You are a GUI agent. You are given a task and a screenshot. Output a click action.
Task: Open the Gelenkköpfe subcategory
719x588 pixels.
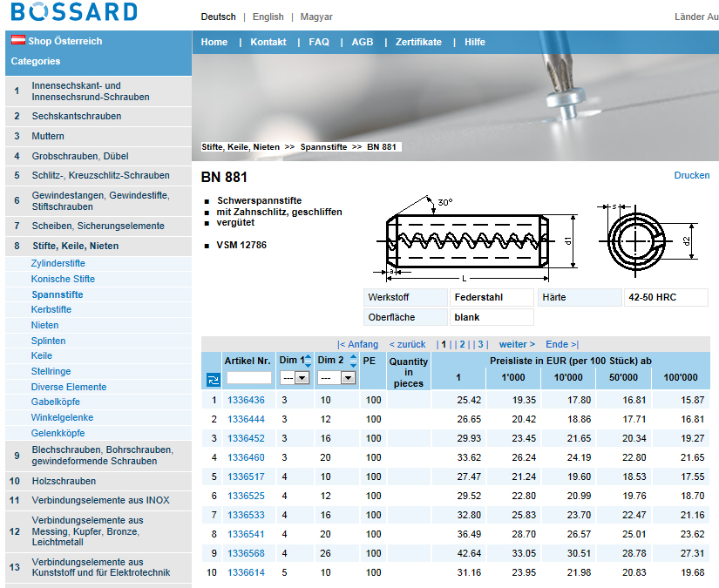(x=58, y=433)
